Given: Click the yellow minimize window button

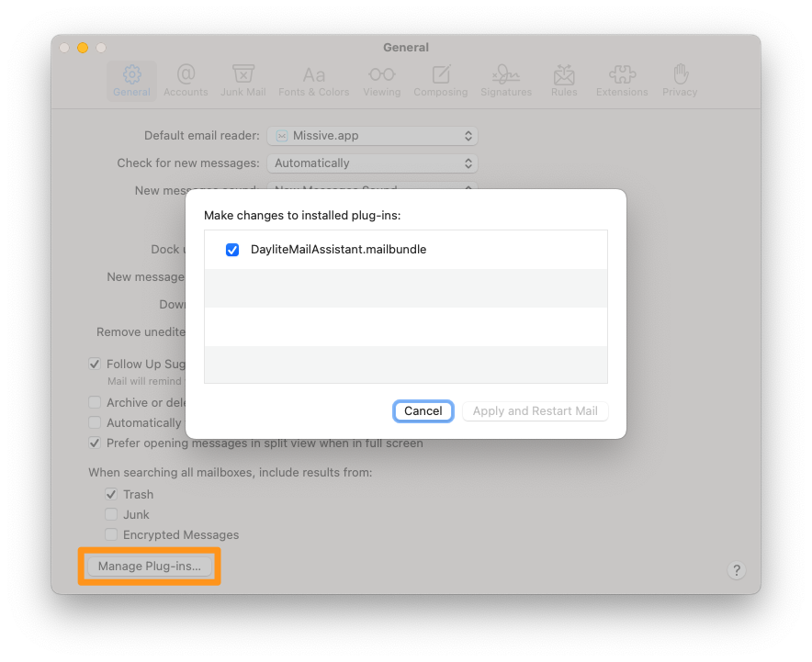Looking at the screenshot, I should click(83, 48).
